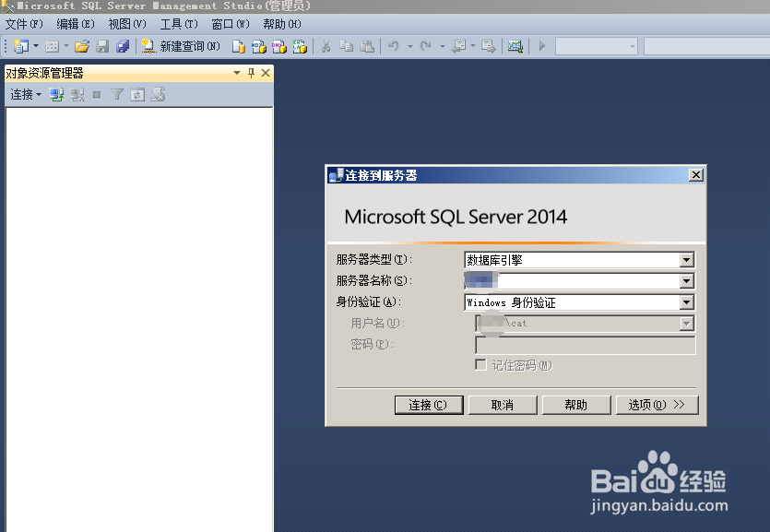This screenshot has width=770, height=532.
Task: Click the 取消 Cancel button
Action: (503, 405)
